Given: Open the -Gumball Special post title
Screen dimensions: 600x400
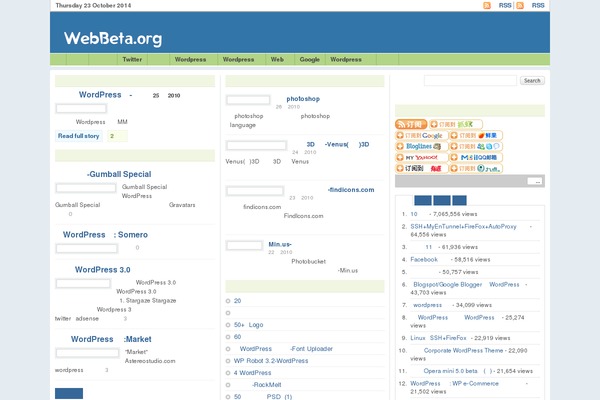Looking at the screenshot, I should click(119, 174).
